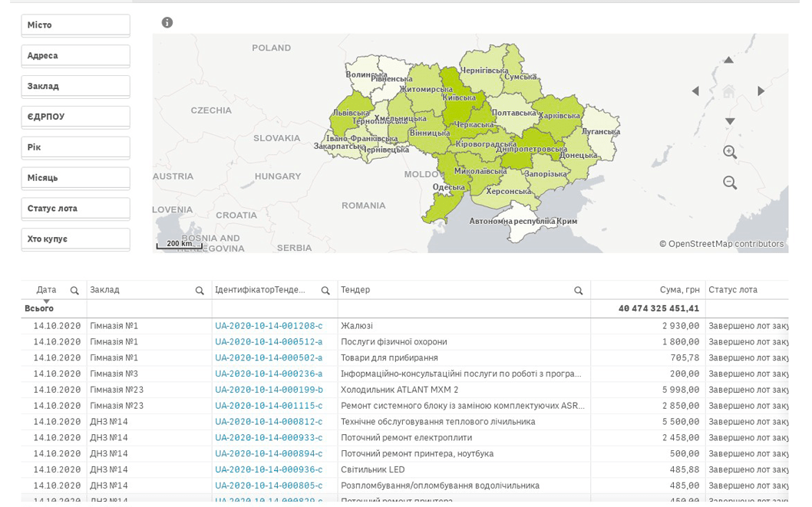
Task: Zoom in on the map
Action: (728, 152)
